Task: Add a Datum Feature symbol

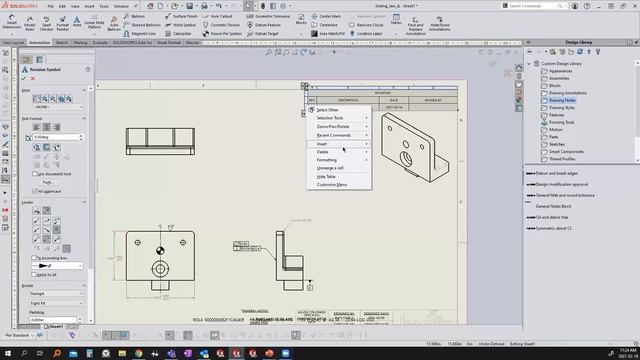Action: pos(263,25)
